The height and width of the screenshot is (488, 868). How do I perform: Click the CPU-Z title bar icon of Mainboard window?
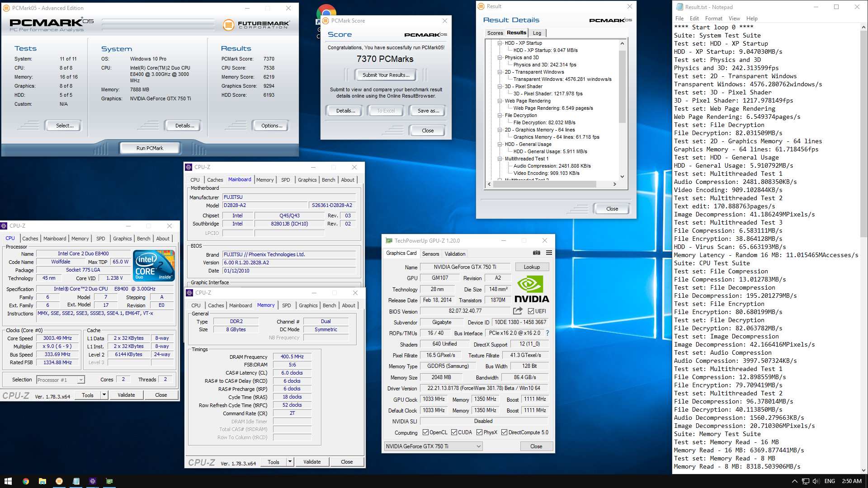coord(189,167)
